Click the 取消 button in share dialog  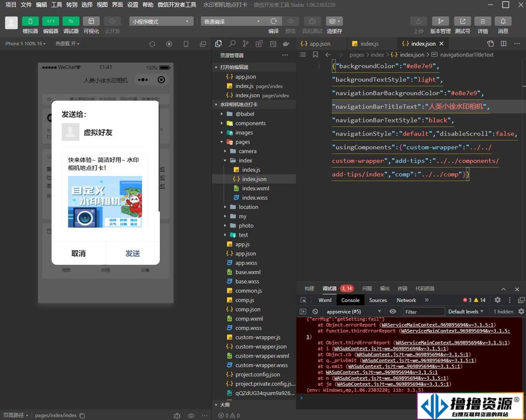click(78, 253)
